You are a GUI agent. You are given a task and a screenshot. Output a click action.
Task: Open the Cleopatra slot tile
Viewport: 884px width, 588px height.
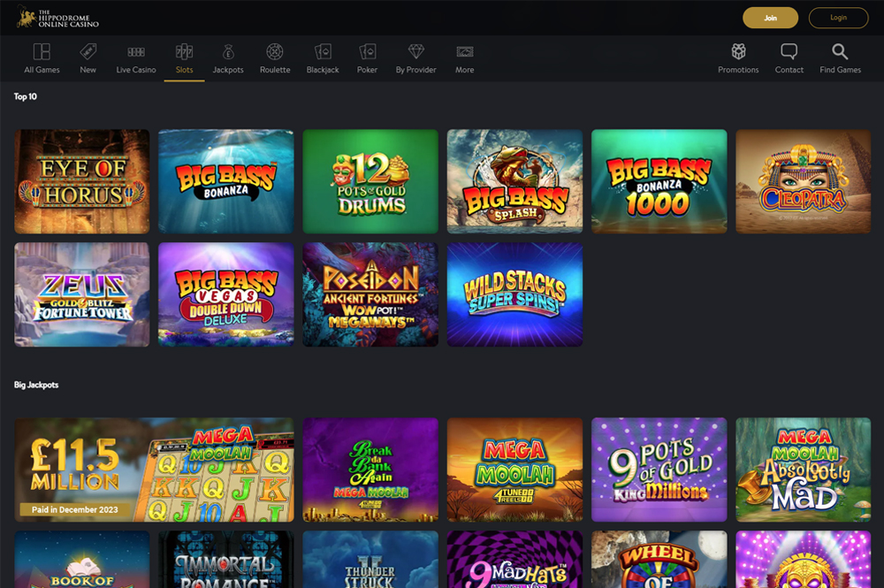tap(804, 181)
